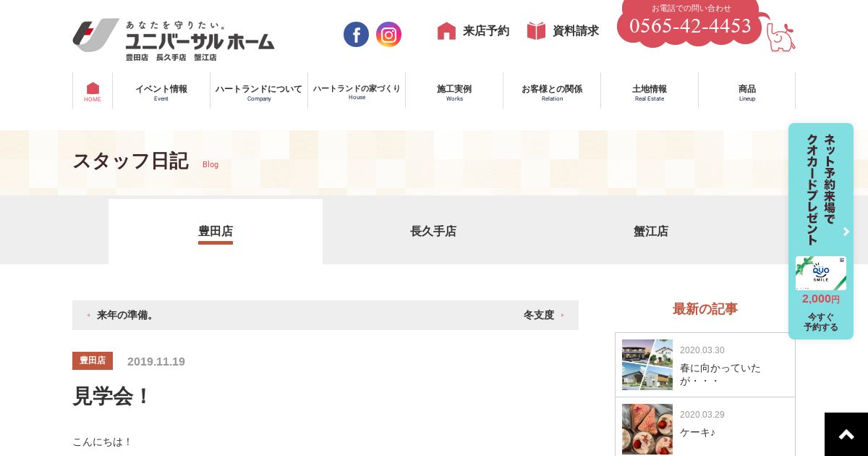Screen dimensions: 868x456
Task: Return to top with the arrow button
Action: click(846, 434)
